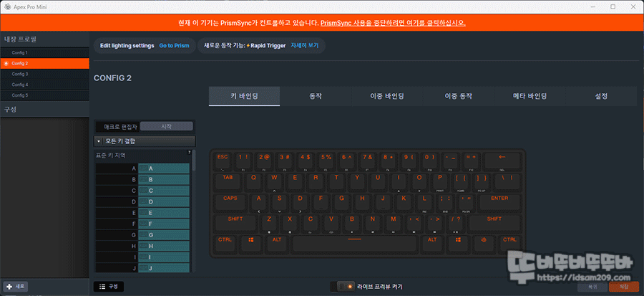Click the plus icon for 새로
The width and height of the screenshot is (644, 296).
tap(9, 286)
